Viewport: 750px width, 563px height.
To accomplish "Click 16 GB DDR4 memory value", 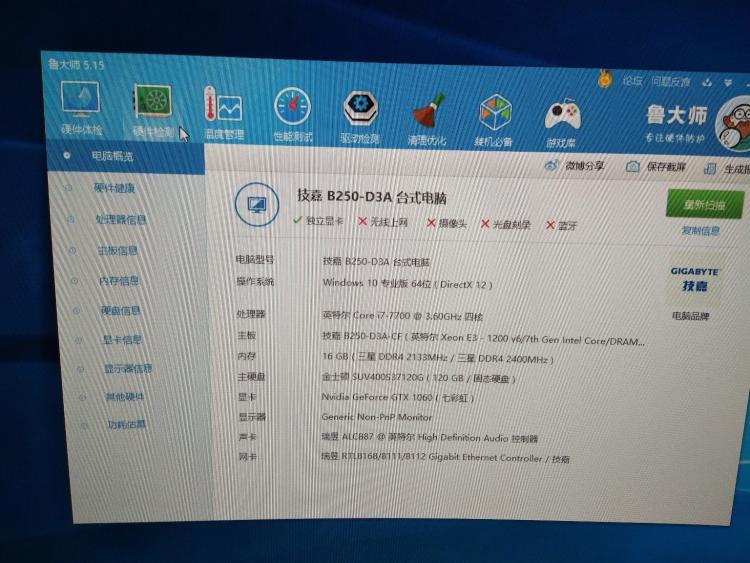I will tap(438, 358).
